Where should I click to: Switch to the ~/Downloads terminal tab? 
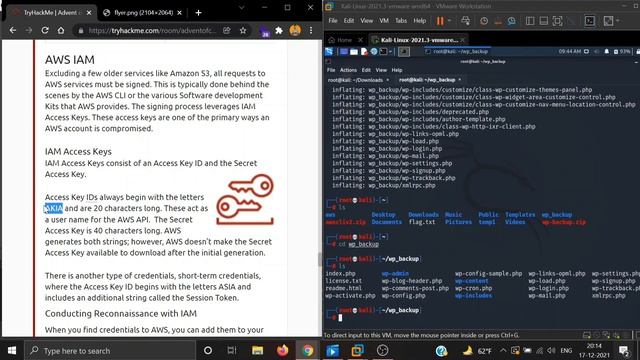359,80
